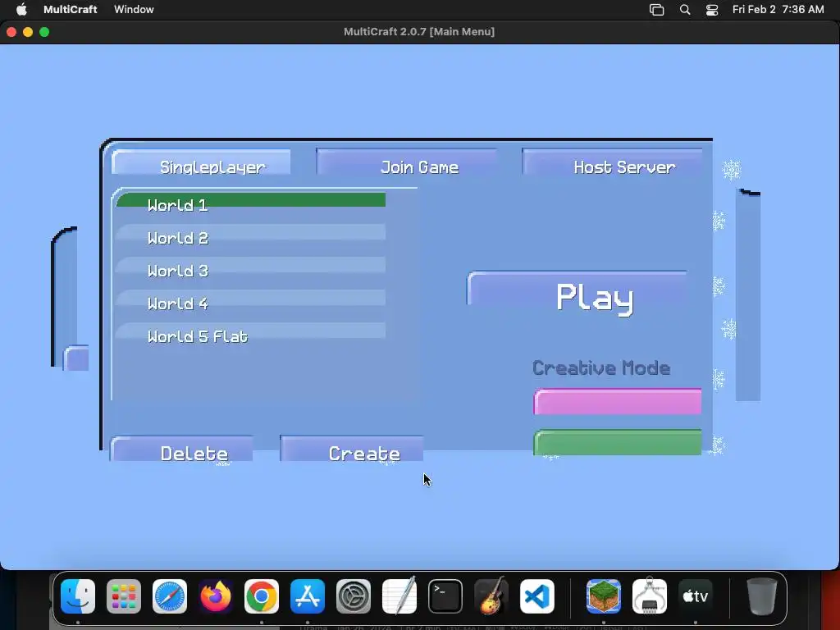The image size is (840, 630).
Task: Click the green full-screen window button
Action: 44,32
